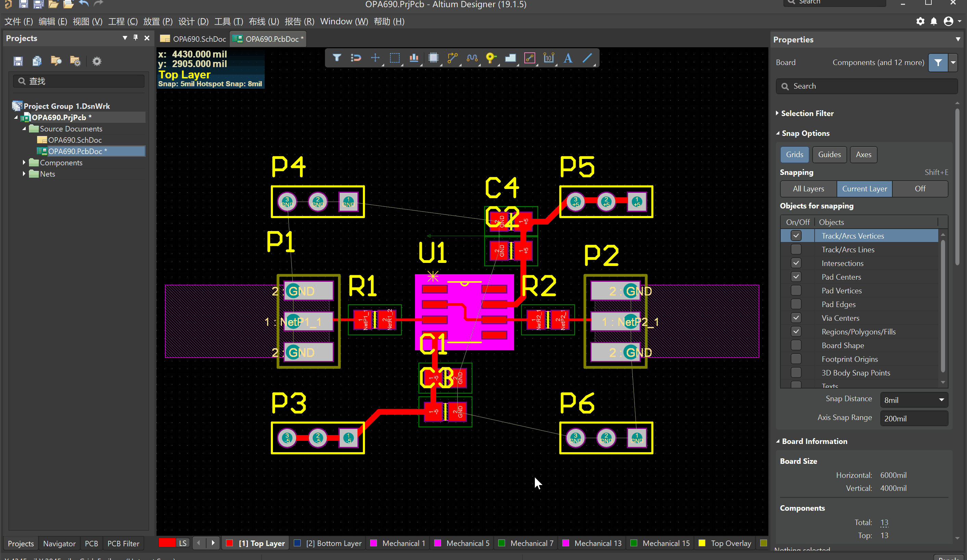This screenshot has width=967, height=560.
Task: Select the interactive routing tool
Action: pos(452,58)
